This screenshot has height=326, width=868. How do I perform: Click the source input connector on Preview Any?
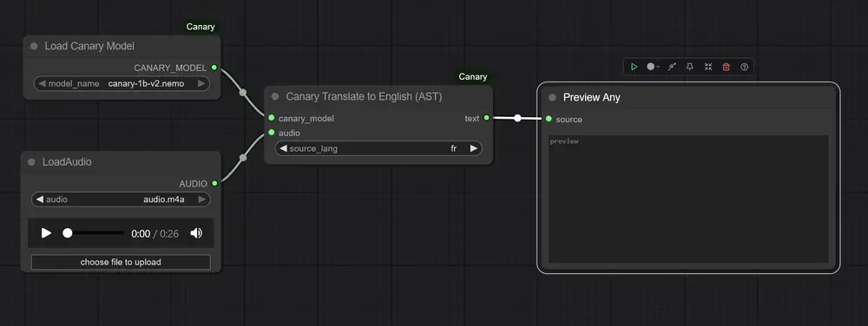point(549,119)
